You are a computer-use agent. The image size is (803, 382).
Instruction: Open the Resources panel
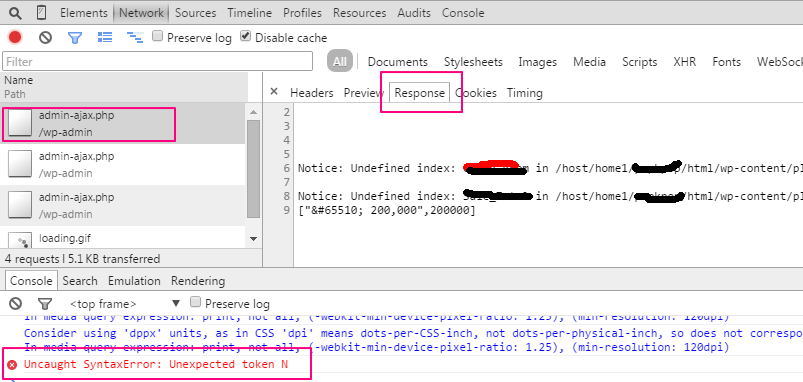(x=360, y=13)
